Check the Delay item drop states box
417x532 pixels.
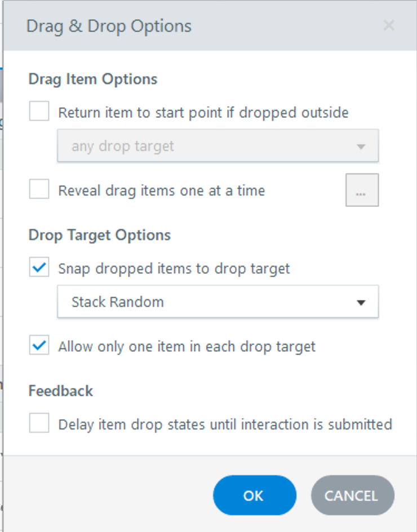[x=39, y=423]
